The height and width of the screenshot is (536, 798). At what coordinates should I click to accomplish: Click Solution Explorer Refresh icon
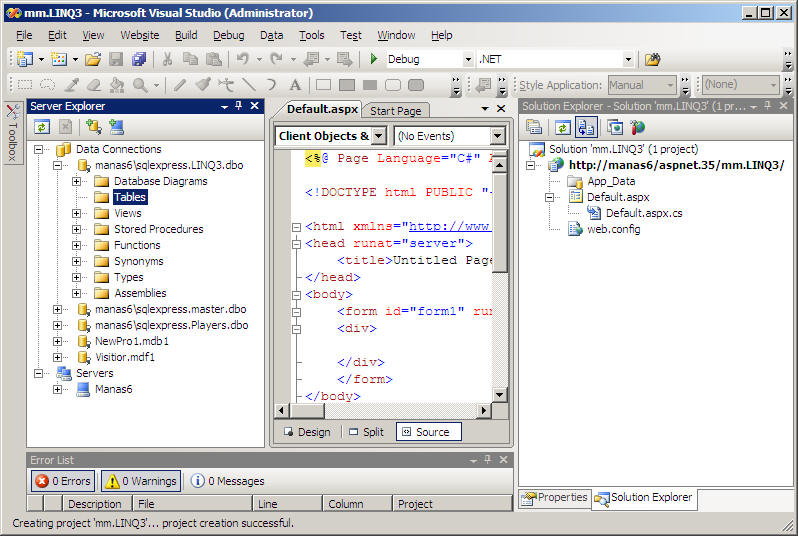click(562, 127)
